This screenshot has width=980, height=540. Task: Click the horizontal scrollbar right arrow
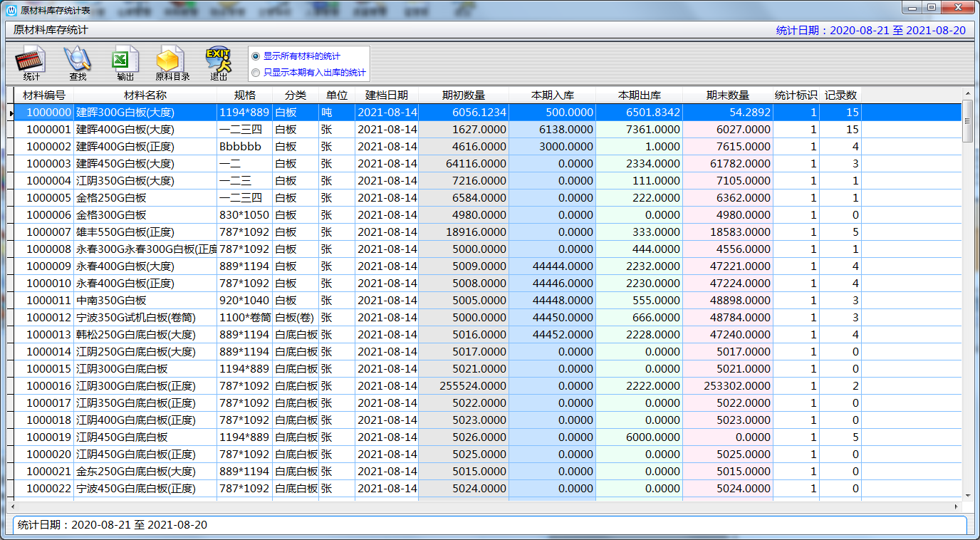(957, 507)
